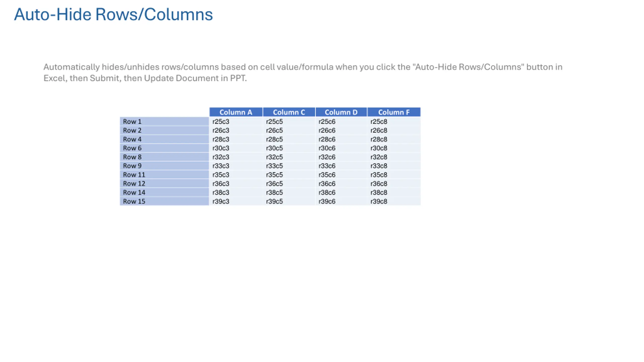The image size is (644, 362).
Task: Select the Row 6 label cell
Action: click(164, 148)
